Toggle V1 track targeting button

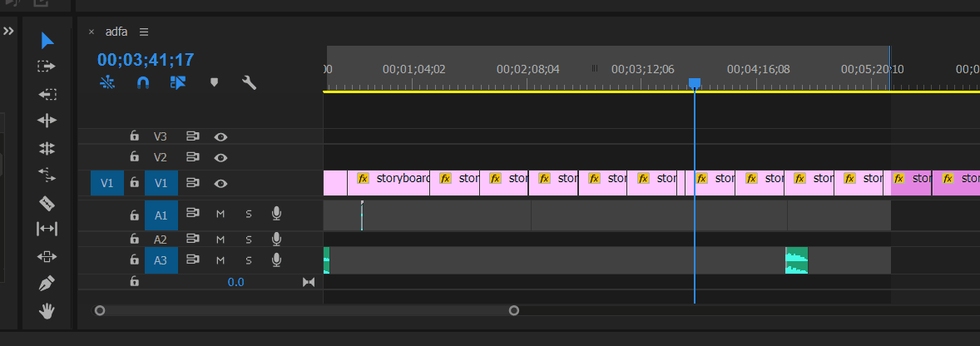[161, 183]
